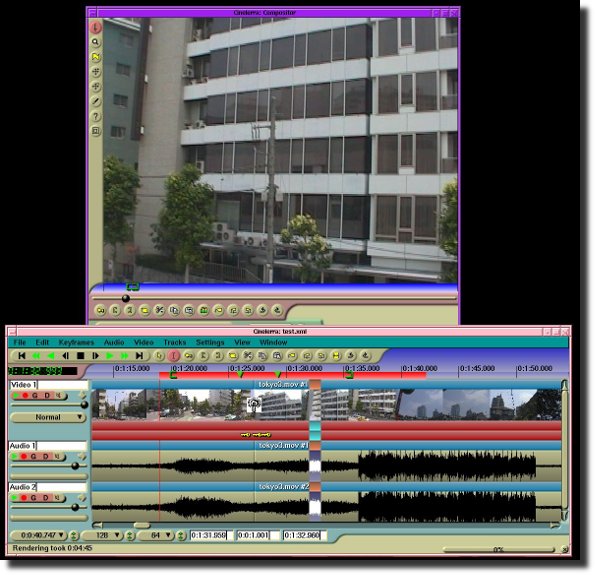Click the scissors cut icon in main toolbar
The height and width of the screenshot is (575, 595).
[x=247, y=356]
